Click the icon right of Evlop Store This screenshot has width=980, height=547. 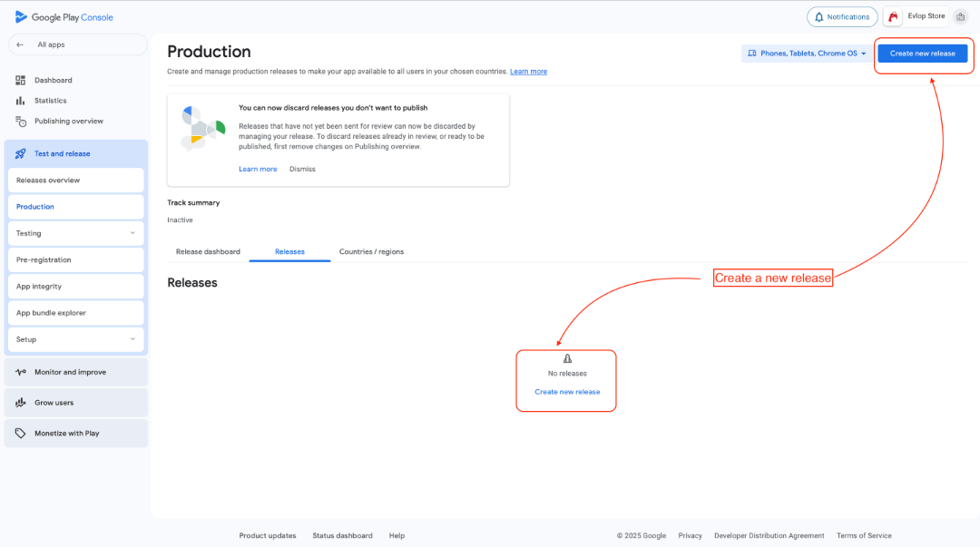tap(961, 17)
